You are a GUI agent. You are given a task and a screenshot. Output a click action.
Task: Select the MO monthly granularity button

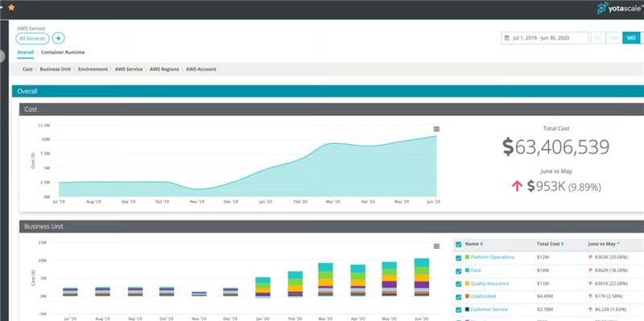pos(631,38)
